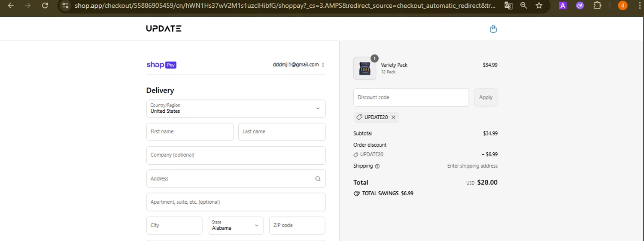Click the Shop Pay logo
644x241 pixels.
[x=161, y=65]
